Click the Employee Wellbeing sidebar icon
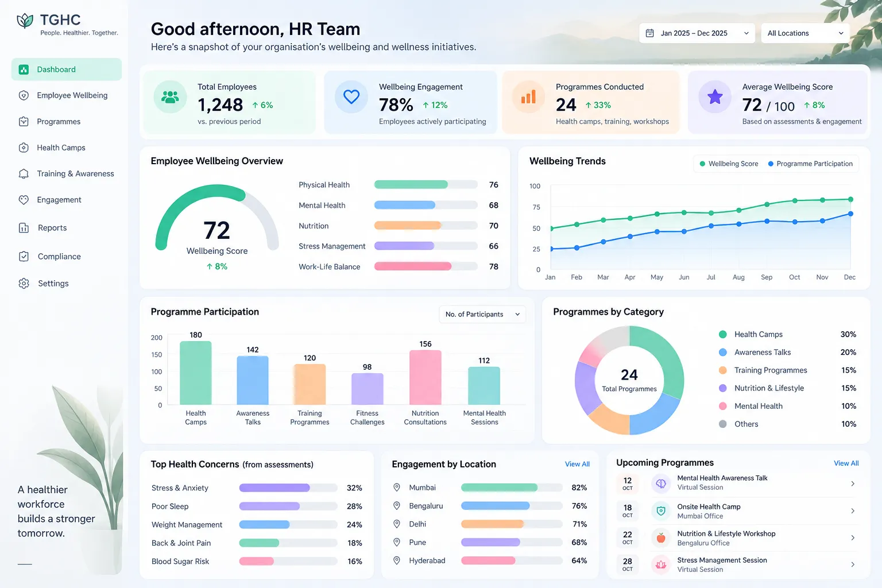Screen dimensions: 882x588 [24, 95]
